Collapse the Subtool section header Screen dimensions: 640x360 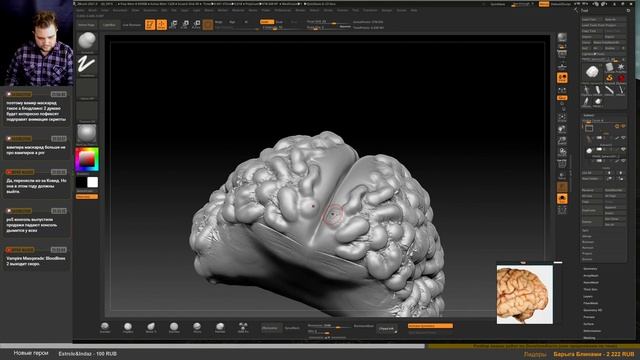pyautogui.click(x=589, y=116)
